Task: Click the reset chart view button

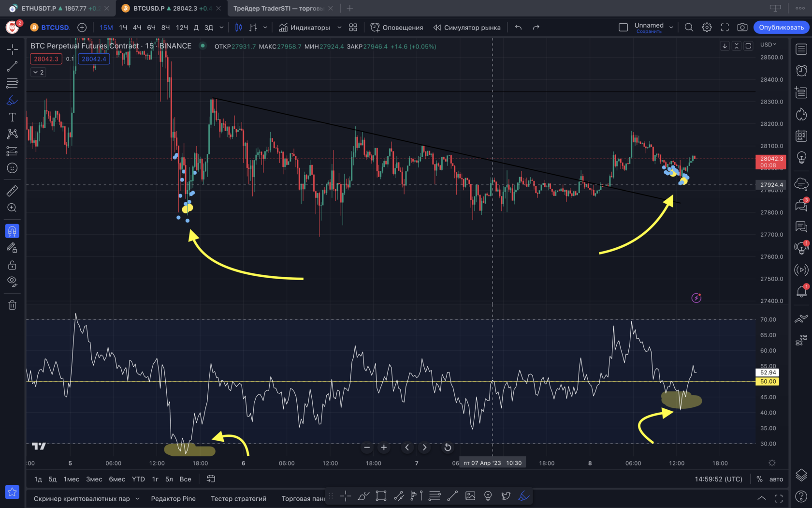Action: click(x=448, y=448)
